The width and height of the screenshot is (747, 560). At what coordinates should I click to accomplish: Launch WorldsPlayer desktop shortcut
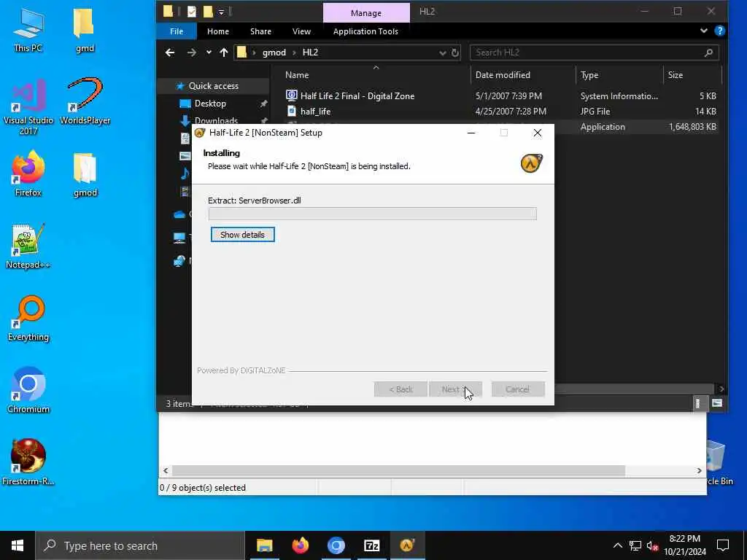[x=85, y=101]
